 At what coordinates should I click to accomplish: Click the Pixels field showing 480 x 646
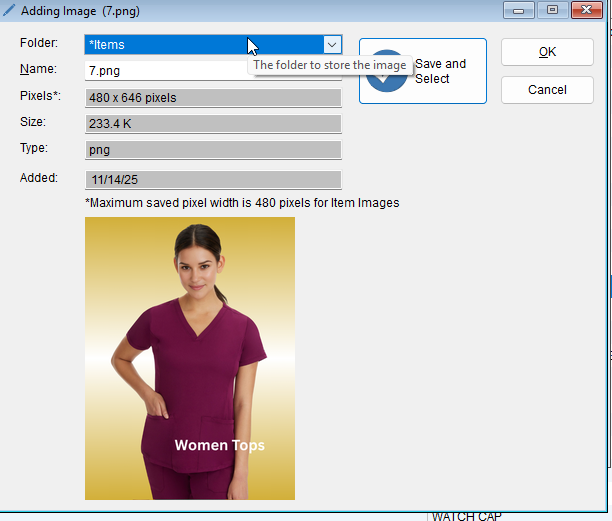[x=212, y=98]
